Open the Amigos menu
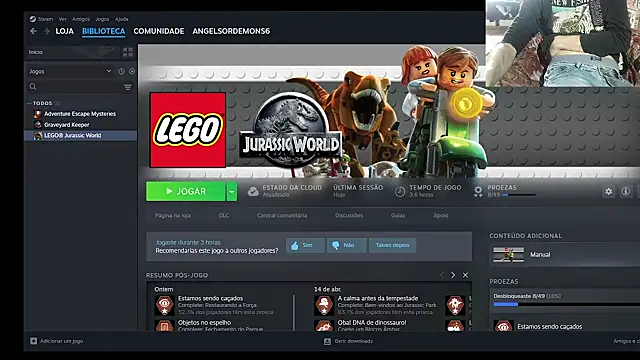Screen dimensions: 640x360 coord(81,19)
